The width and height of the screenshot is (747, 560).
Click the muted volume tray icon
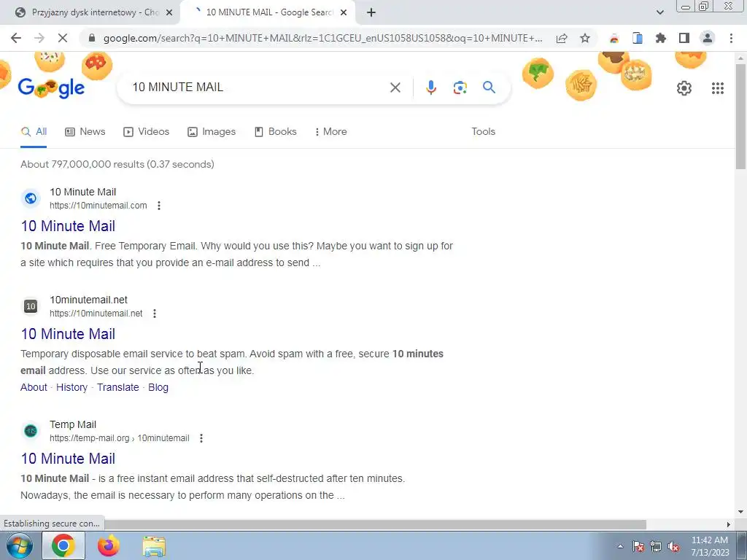(x=673, y=547)
